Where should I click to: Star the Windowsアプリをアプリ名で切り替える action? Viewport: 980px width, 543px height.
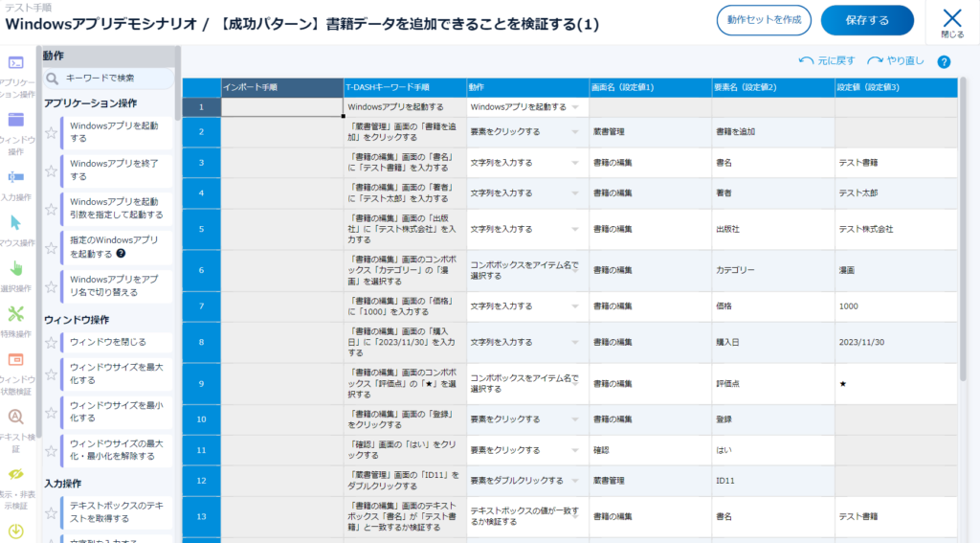click(x=52, y=285)
